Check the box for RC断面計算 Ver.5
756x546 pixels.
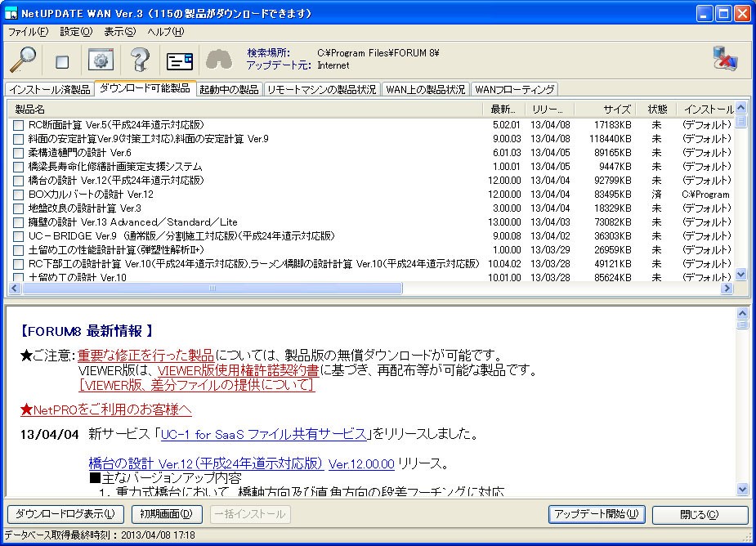pos(18,125)
